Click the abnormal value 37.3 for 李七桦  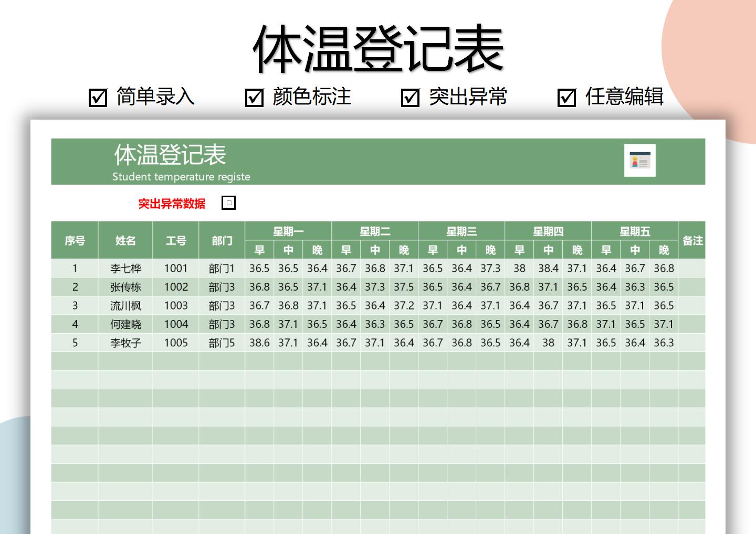coord(489,268)
